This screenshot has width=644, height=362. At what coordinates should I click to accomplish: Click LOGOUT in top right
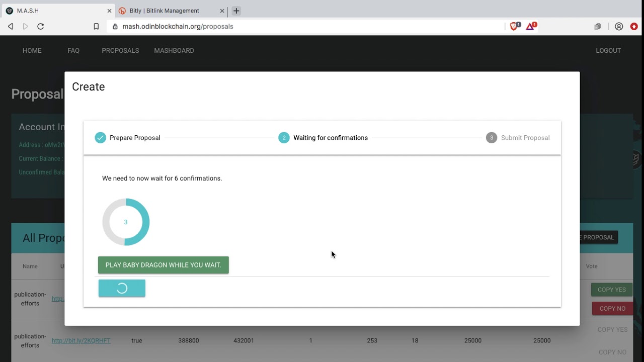pyautogui.click(x=608, y=50)
